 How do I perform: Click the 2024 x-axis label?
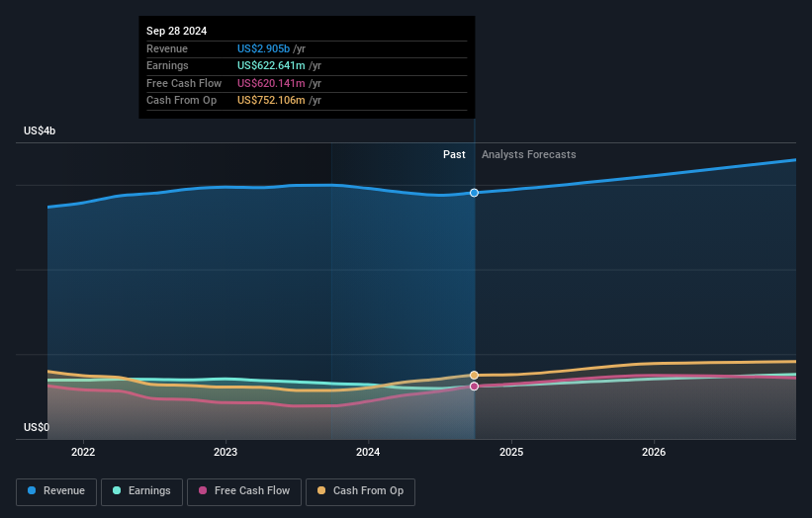368,452
